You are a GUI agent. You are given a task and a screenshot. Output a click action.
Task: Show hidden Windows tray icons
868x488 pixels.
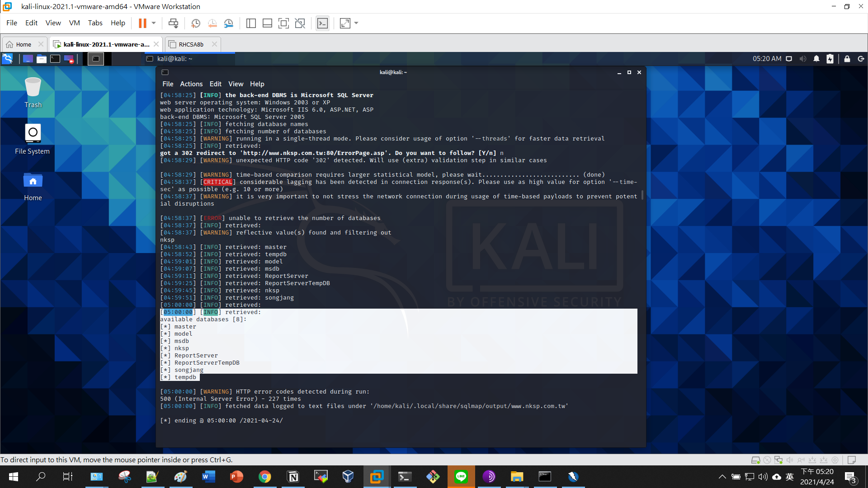click(x=722, y=477)
